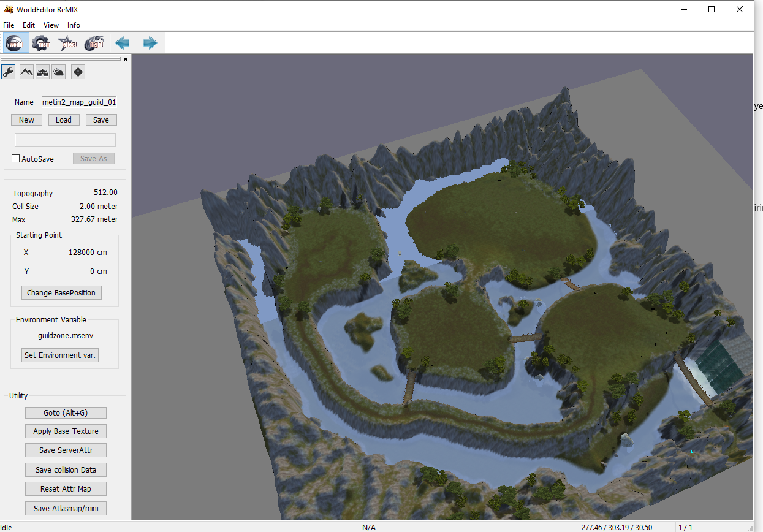
Task: Click the starting point Y value 0 cm
Action: [98, 272]
